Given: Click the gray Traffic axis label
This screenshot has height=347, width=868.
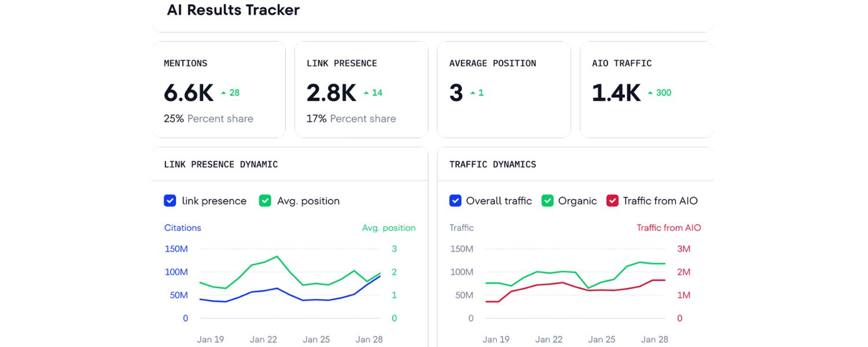Looking at the screenshot, I should tap(461, 227).
